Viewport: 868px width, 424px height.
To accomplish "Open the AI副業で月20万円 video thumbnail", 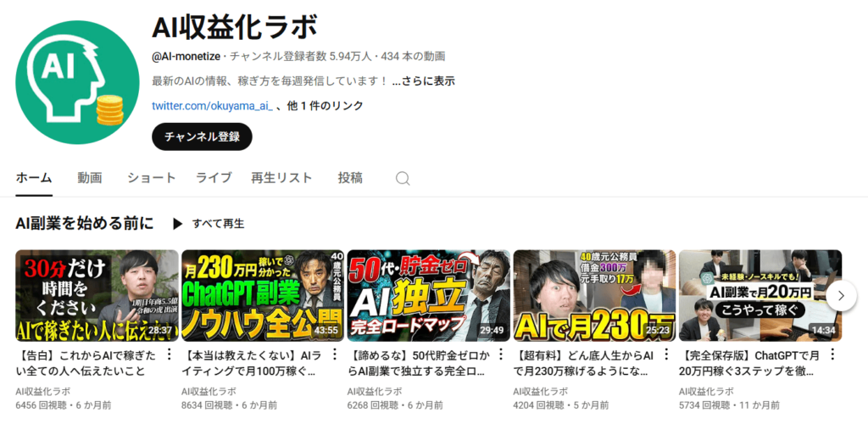I will tap(760, 296).
